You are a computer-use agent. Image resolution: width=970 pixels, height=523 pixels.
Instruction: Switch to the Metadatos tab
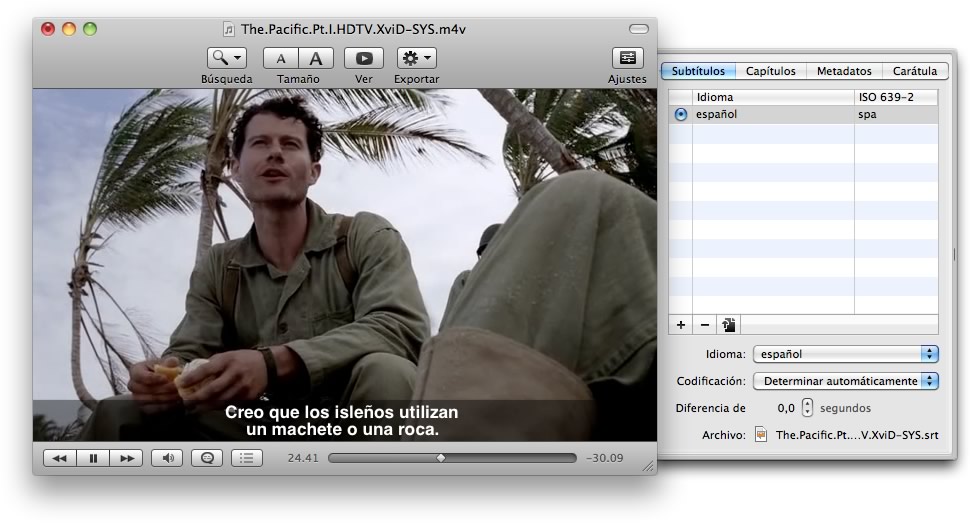click(x=844, y=71)
